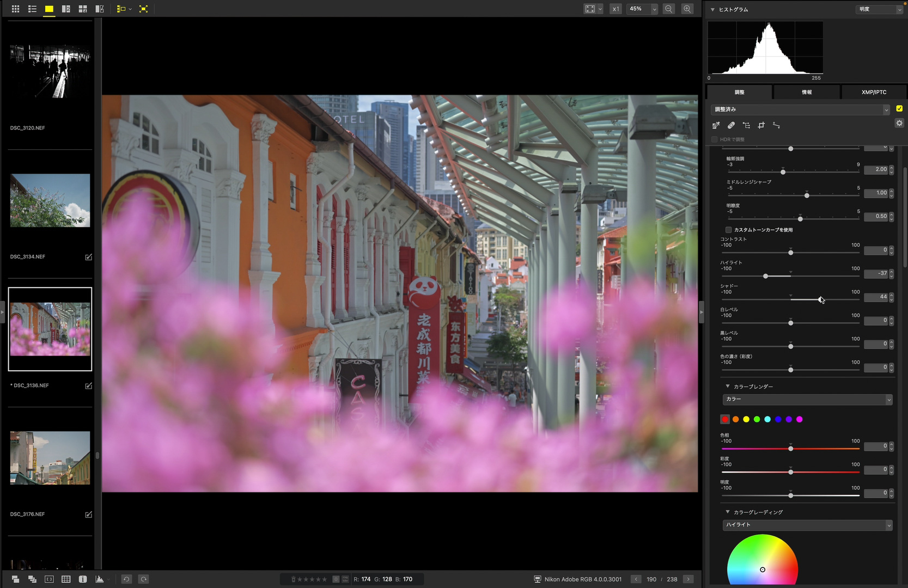
Task: Select the DSC_3176.NEF thumbnail
Action: [50, 458]
